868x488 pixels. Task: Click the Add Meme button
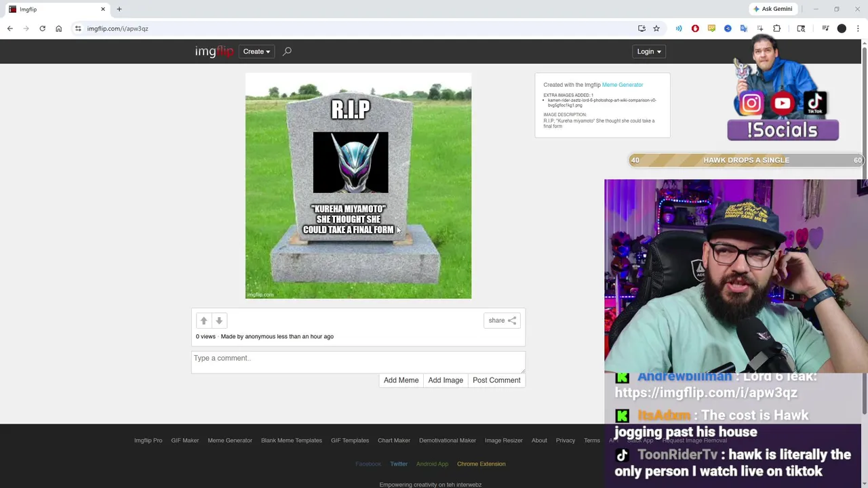401,380
